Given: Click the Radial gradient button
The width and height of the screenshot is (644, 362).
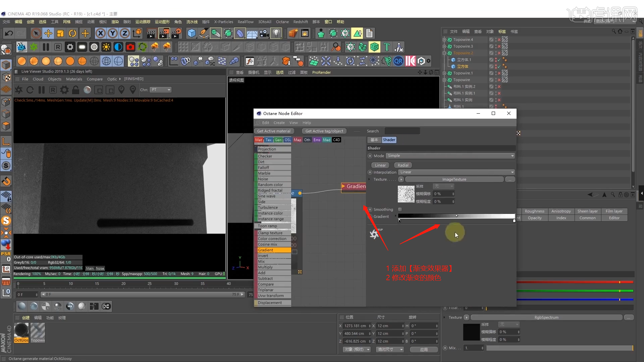Looking at the screenshot, I should point(403,165).
